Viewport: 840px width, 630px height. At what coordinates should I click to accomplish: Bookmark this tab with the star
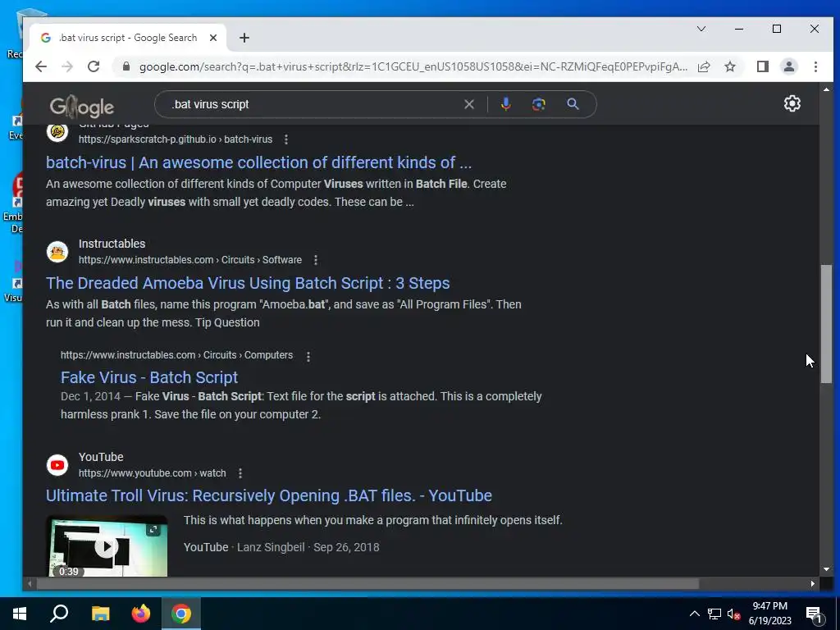click(729, 66)
